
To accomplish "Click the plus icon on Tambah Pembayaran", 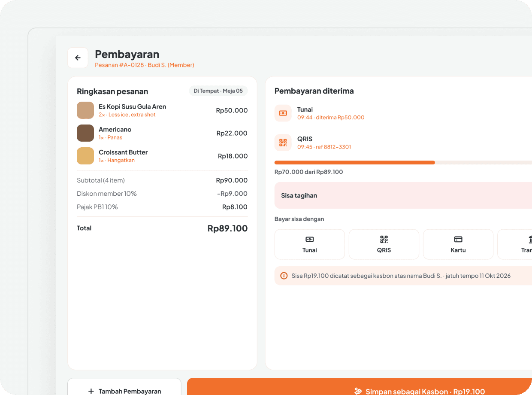I will tap(91, 391).
